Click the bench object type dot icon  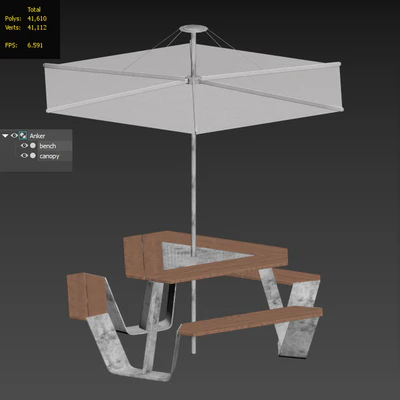[x=33, y=146]
